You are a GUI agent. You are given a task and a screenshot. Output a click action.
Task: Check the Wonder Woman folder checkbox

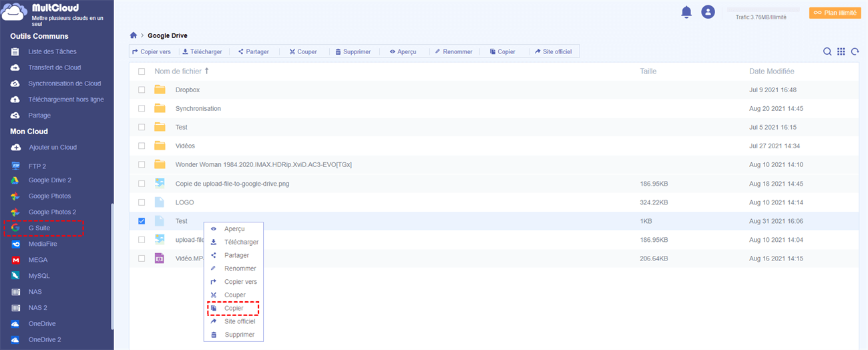tap(141, 164)
